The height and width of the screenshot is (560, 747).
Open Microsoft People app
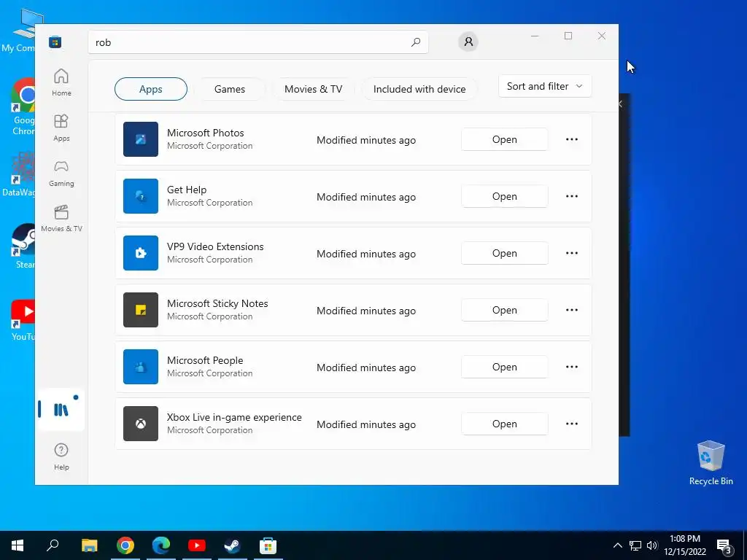(x=505, y=367)
